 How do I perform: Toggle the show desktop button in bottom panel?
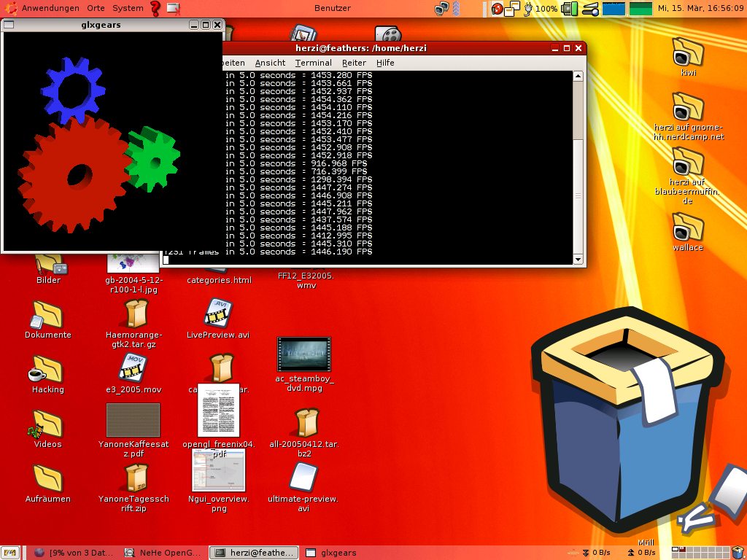click(x=10, y=553)
